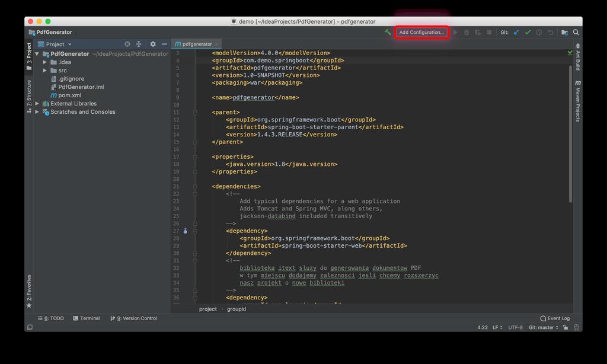This screenshot has width=607, height=364.
Task: Open the 2: Favorites tool window tab
Action: pyautogui.click(x=29, y=291)
